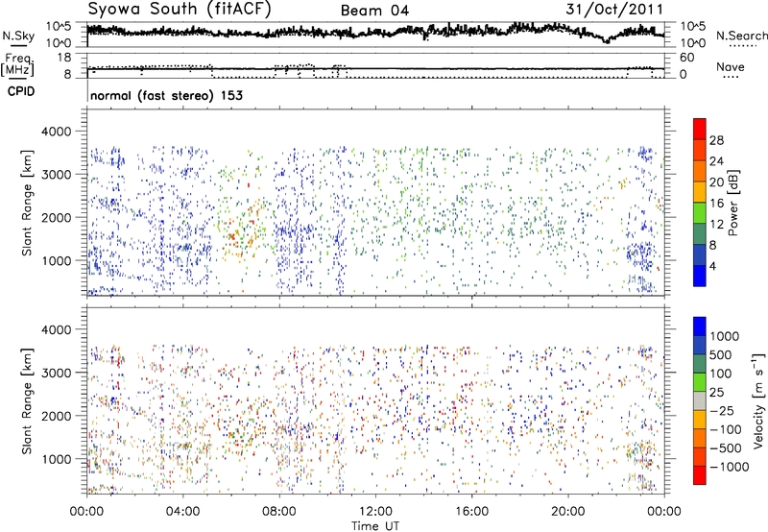Click the '04:00' time axis label
Screen dimensions: 768x532
tap(183, 512)
